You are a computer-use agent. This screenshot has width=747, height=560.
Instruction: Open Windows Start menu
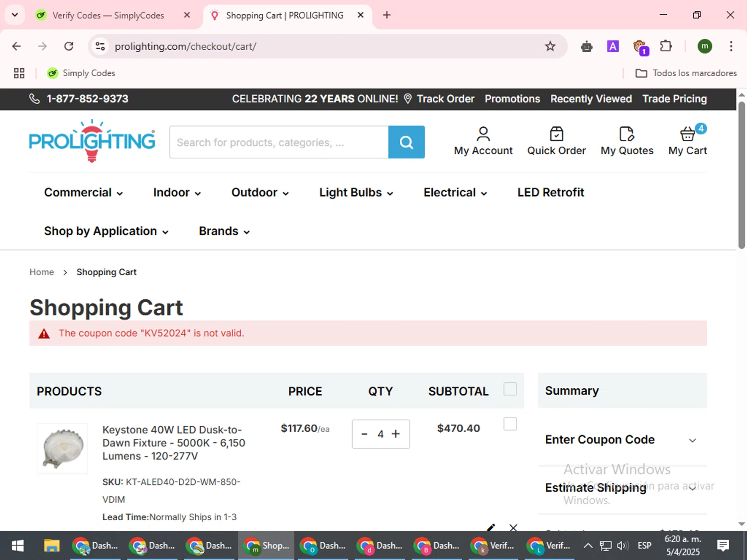click(17, 546)
